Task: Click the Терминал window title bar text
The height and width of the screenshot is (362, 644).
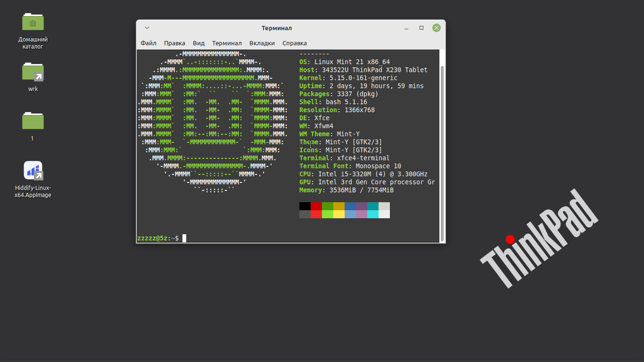Action: (x=277, y=28)
